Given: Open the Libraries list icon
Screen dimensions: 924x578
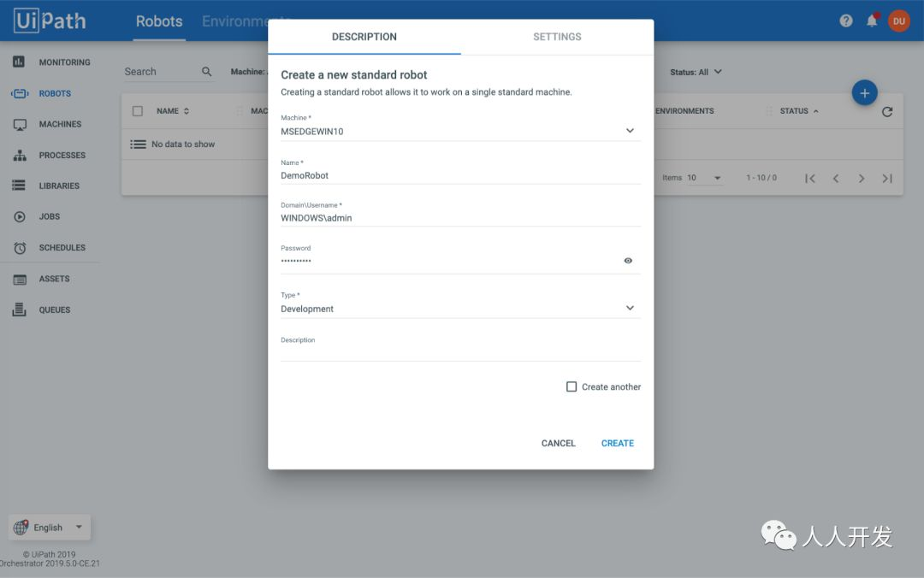Looking at the screenshot, I should pos(19,186).
